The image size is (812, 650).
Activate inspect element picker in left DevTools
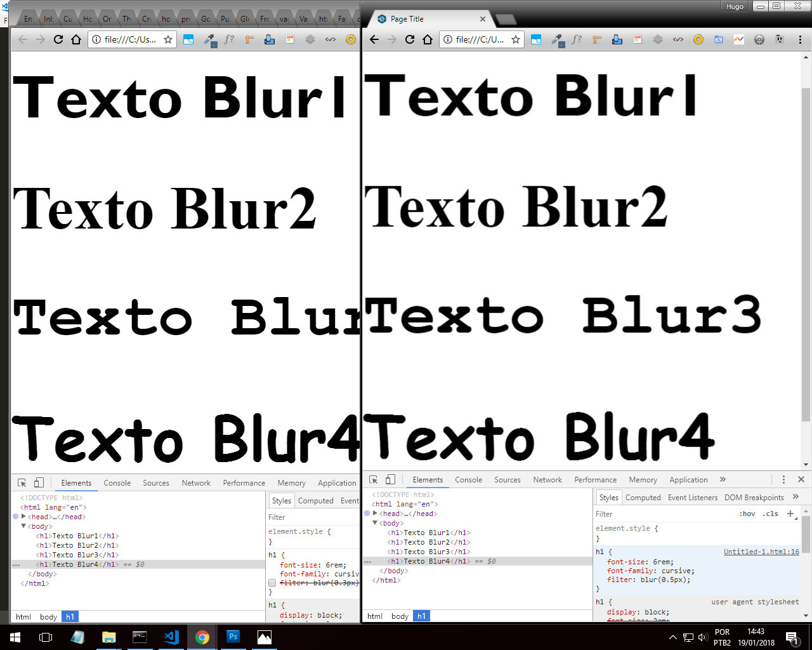point(22,482)
